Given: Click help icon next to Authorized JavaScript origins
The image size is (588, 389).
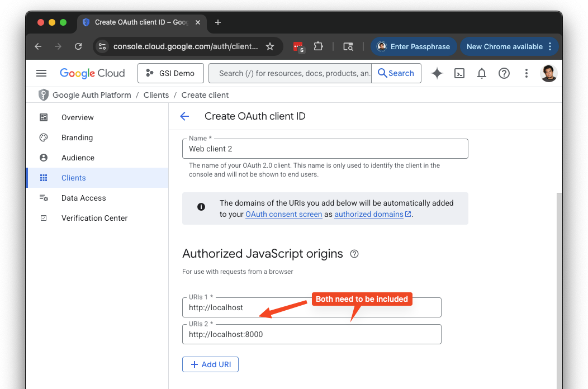Looking at the screenshot, I should pos(354,254).
